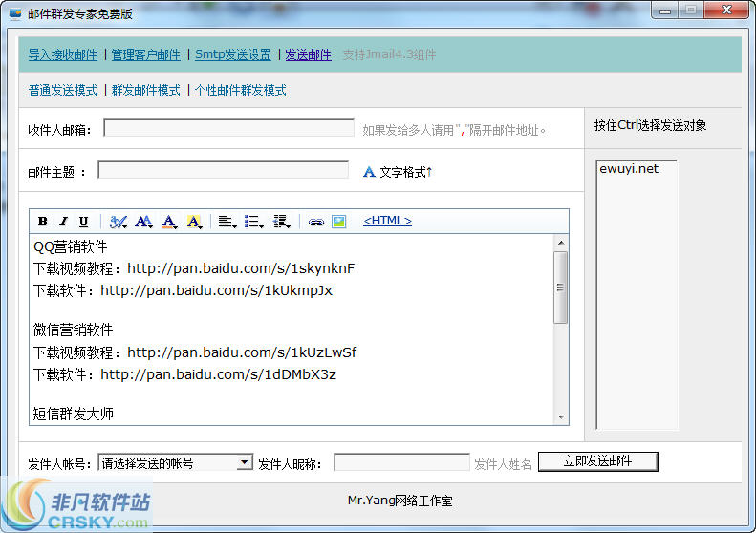Click the text QQ营销软件 in editor

(71, 246)
